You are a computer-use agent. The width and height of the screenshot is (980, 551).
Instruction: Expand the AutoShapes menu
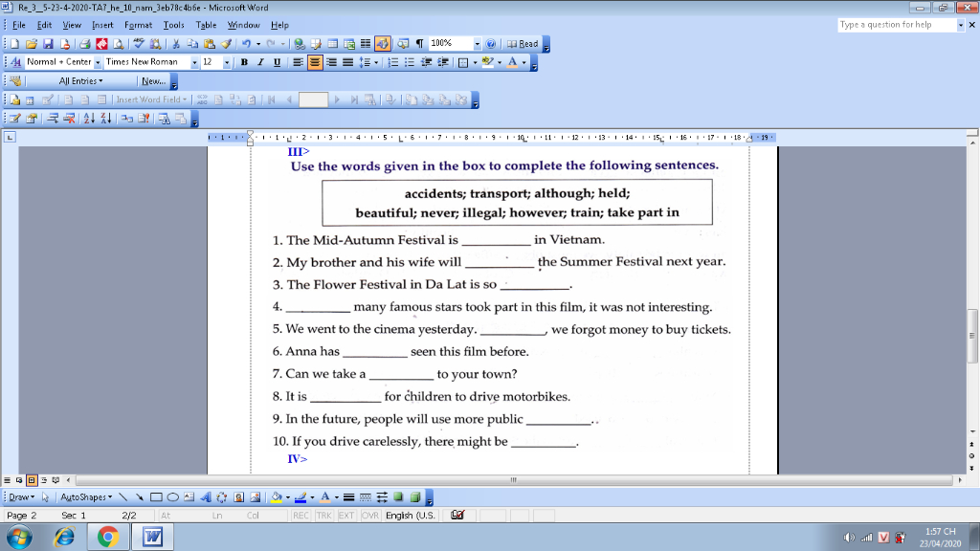86,497
